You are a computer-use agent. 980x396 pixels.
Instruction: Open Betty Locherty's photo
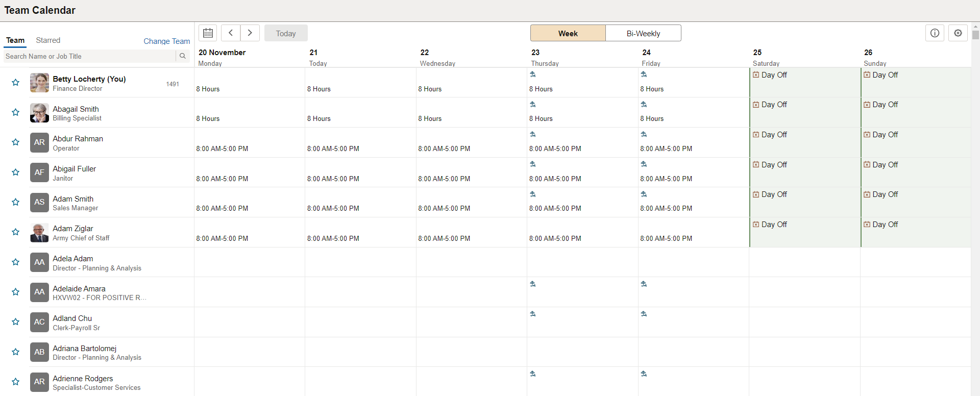coord(39,83)
